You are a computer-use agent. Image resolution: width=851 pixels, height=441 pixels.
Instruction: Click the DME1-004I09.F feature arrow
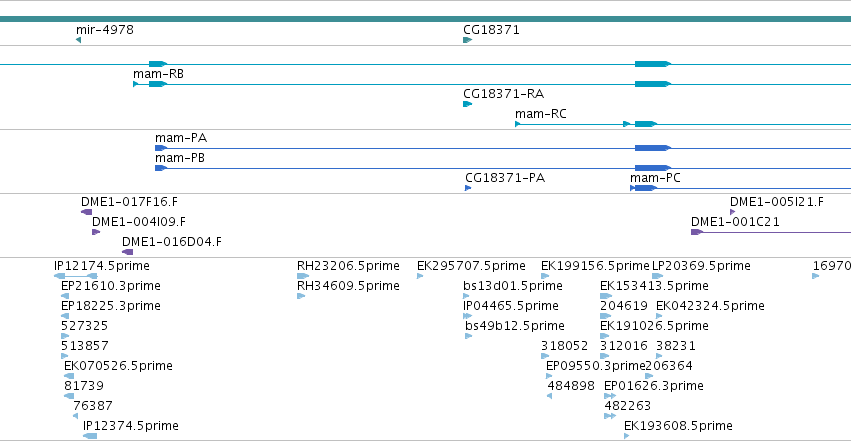coord(96,232)
